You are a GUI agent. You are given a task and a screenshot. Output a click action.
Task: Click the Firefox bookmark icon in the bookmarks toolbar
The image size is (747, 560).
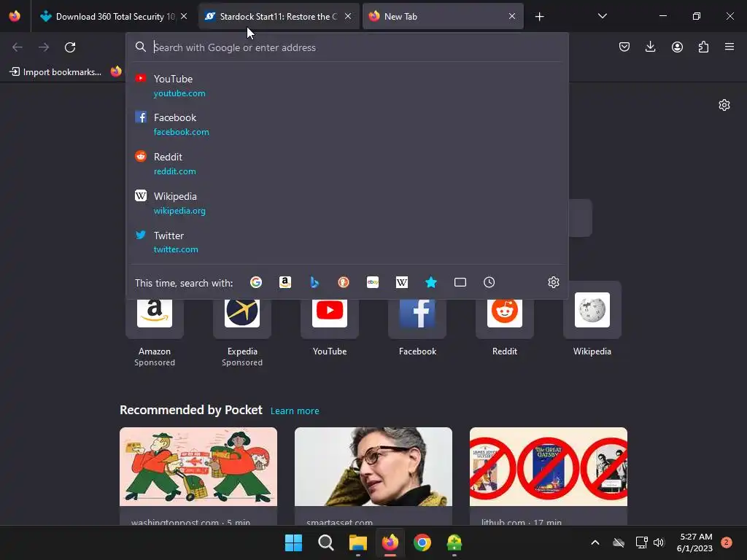(116, 72)
